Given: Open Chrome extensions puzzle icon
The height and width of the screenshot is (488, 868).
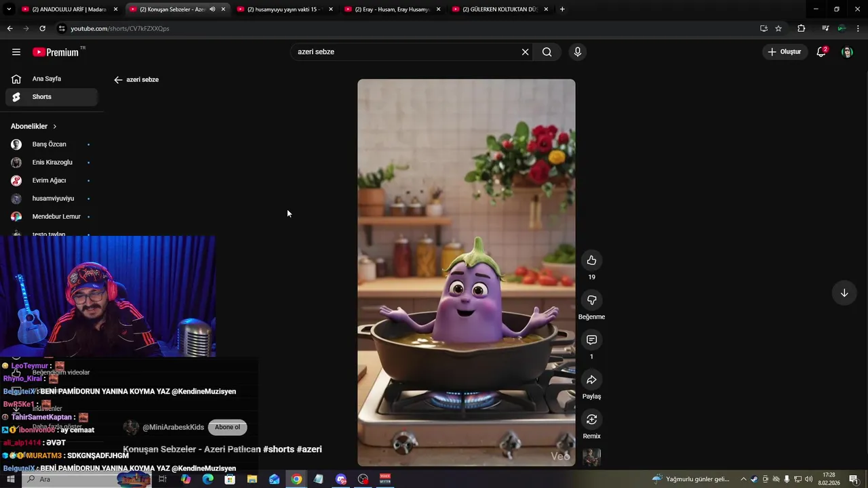Looking at the screenshot, I should coord(802,28).
